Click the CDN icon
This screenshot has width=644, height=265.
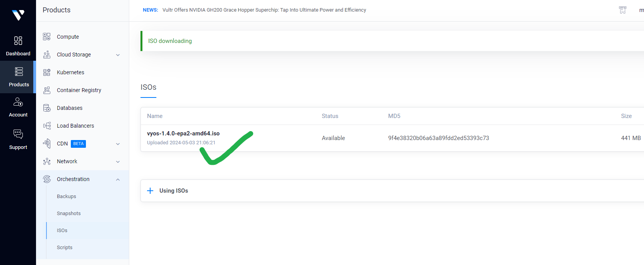coord(47,144)
